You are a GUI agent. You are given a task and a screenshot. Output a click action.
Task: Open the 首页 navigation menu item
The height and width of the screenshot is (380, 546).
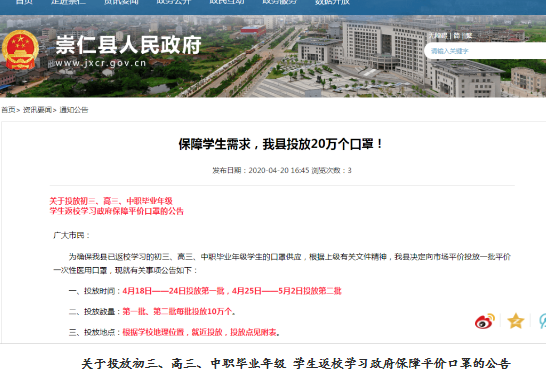(24, 2)
